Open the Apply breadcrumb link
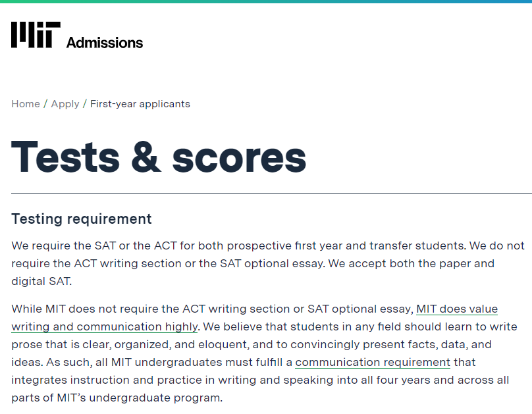The height and width of the screenshot is (414, 532). [x=65, y=104]
